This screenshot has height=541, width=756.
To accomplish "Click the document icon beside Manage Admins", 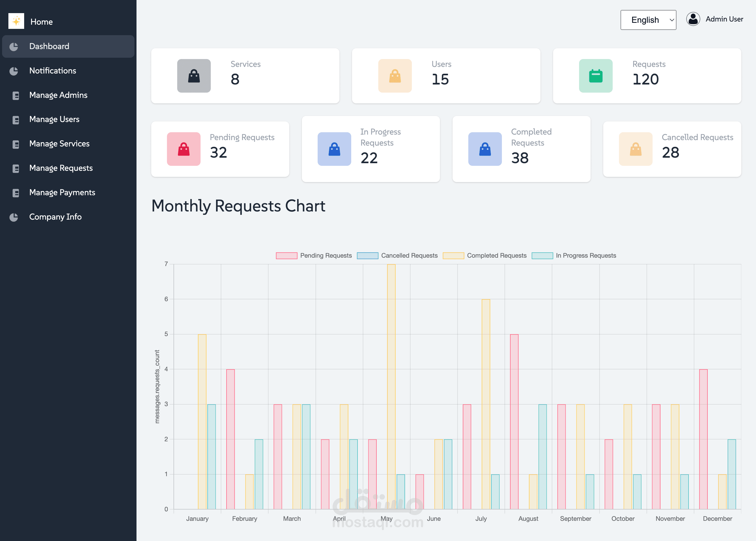I will click(15, 96).
